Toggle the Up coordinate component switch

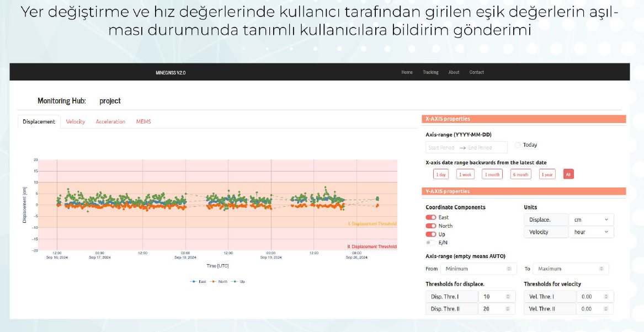[x=431, y=234]
